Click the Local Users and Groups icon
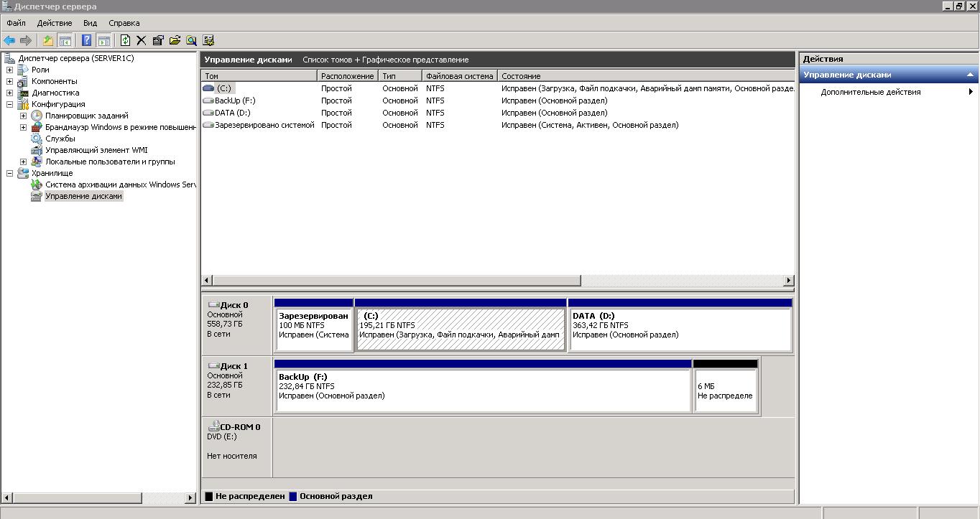The width and height of the screenshot is (980, 519). pyautogui.click(x=37, y=162)
